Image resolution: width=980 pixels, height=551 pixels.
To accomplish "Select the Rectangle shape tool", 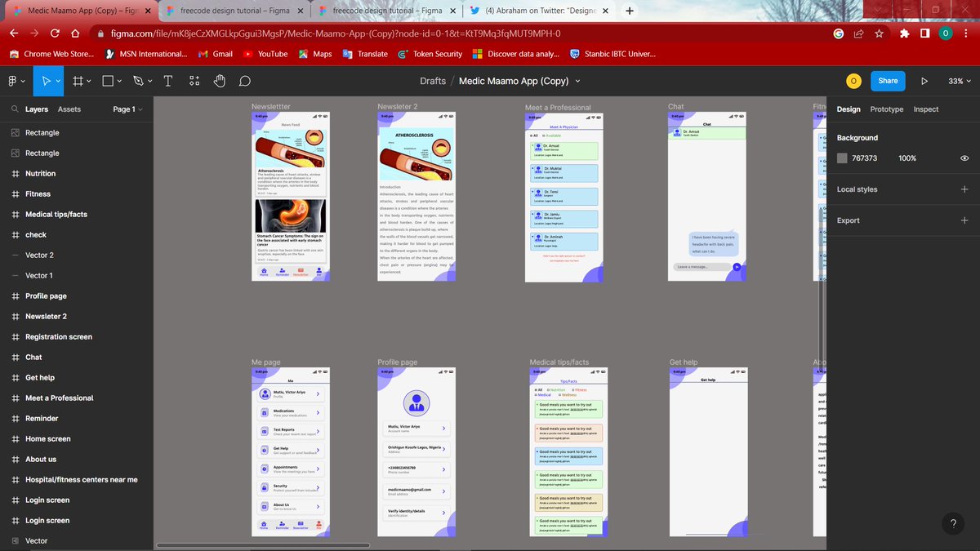I will 108,81.
